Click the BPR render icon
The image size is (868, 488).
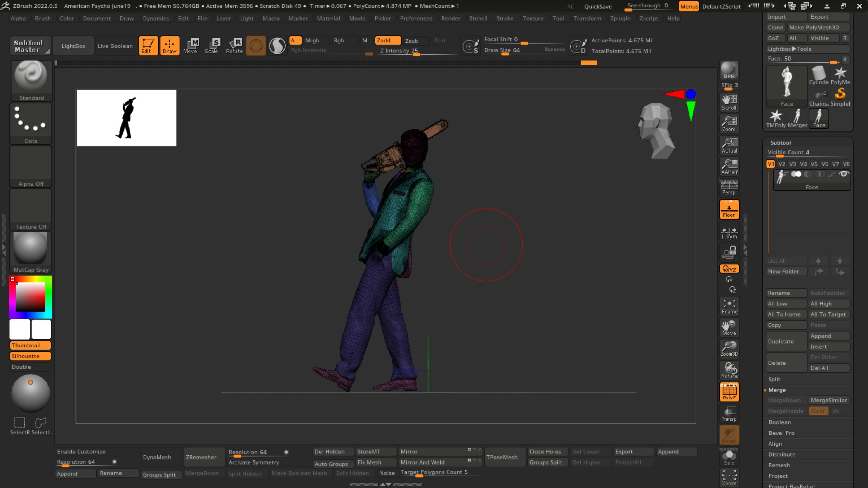tap(729, 70)
